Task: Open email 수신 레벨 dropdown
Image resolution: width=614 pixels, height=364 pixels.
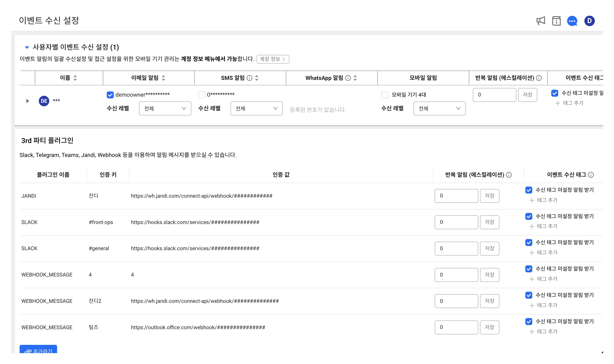Action: 165,108
